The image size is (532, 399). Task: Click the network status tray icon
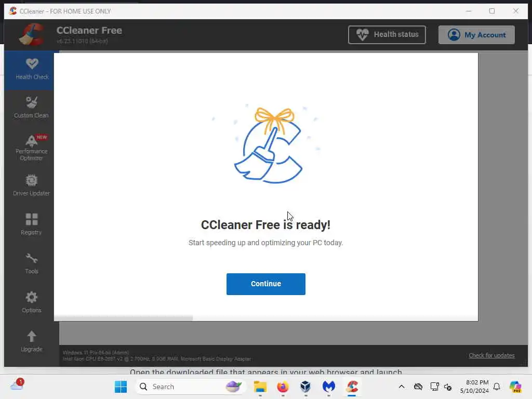point(434,387)
